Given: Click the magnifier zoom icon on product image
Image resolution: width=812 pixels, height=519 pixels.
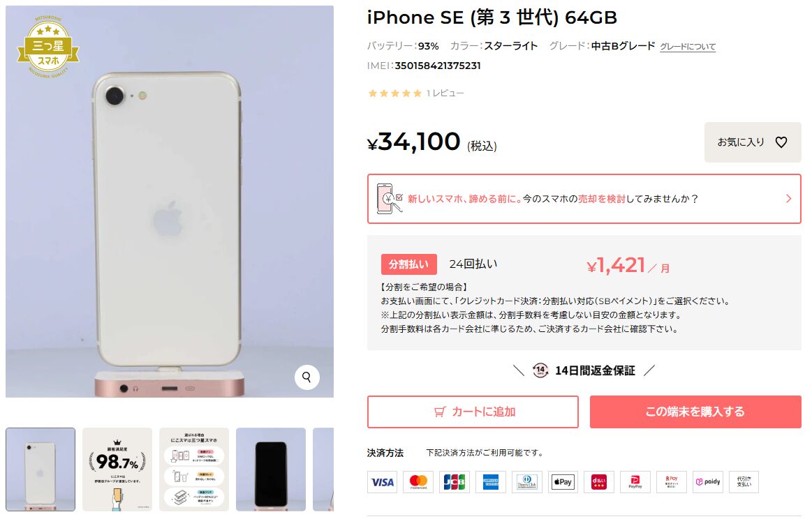Looking at the screenshot, I should (x=307, y=377).
